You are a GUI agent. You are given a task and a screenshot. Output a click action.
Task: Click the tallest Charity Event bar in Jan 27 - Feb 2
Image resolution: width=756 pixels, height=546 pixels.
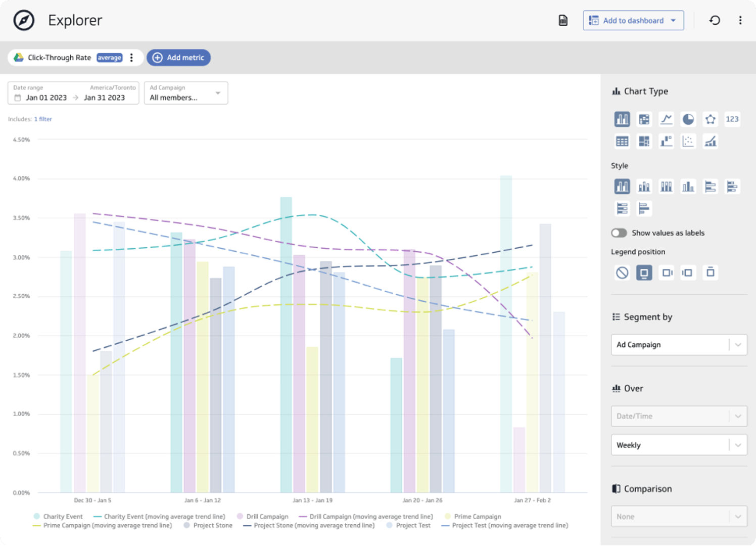506,334
